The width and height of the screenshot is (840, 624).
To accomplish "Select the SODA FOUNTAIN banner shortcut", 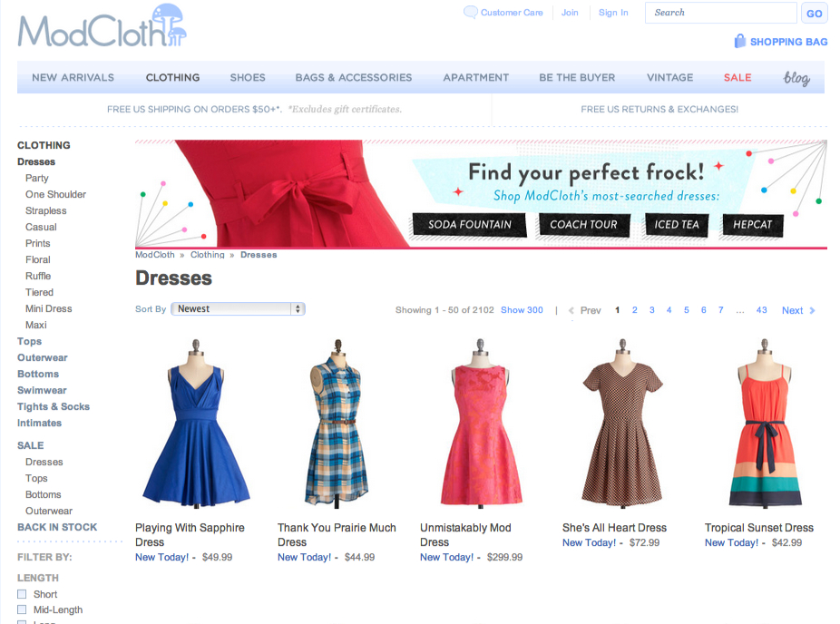I will (x=469, y=224).
